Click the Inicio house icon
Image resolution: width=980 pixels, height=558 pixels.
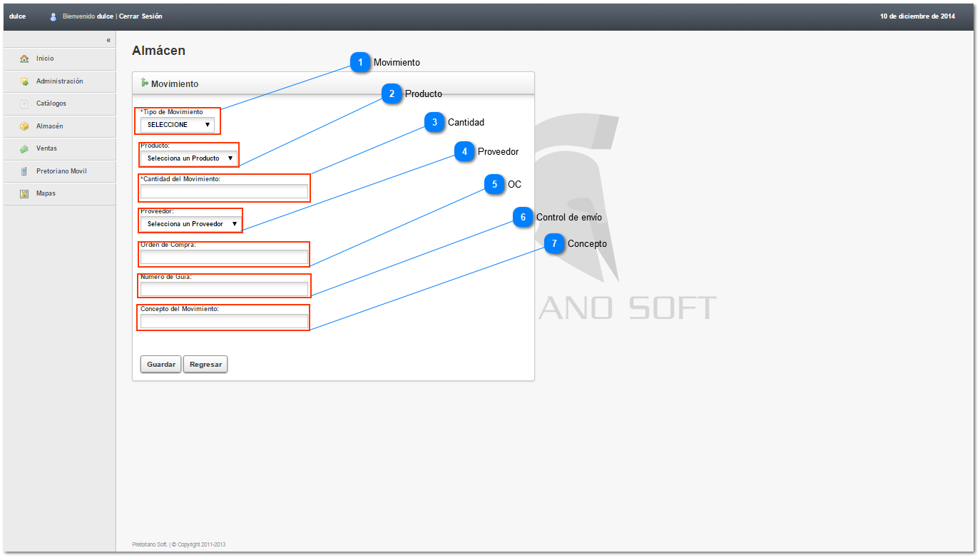pos(24,59)
